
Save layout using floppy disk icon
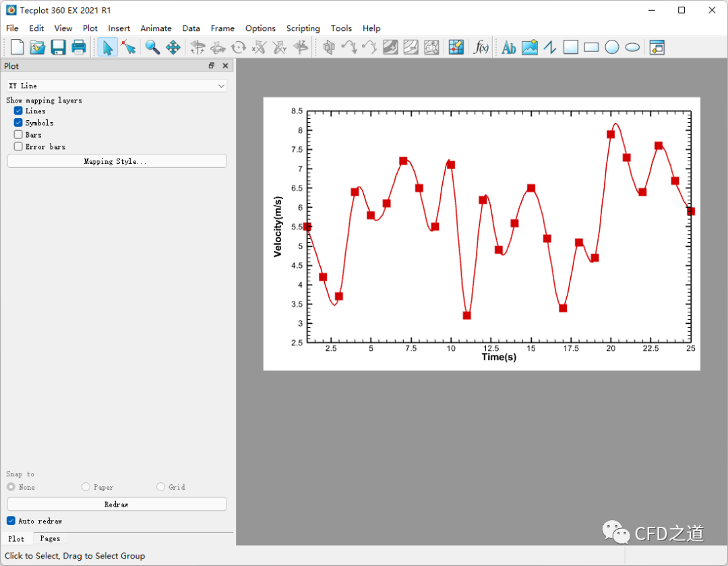pos(58,47)
